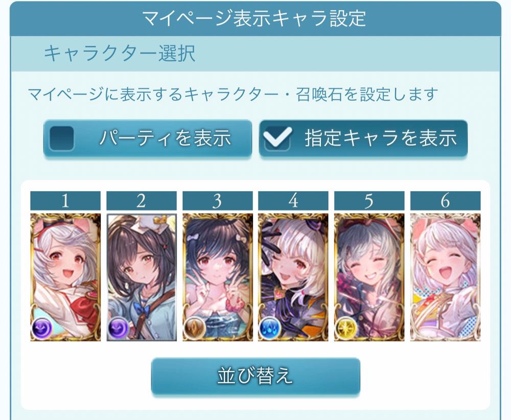Click the dark element icon on character 2
The height and width of the screenshot is (420, 511).
coord(118,329)
